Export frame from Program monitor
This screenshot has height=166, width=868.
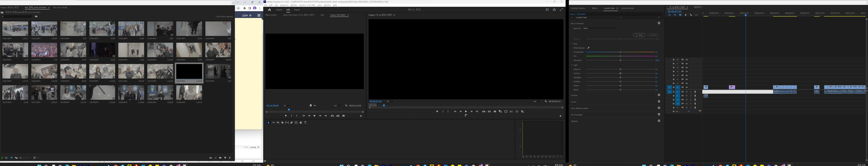point(495,112)
